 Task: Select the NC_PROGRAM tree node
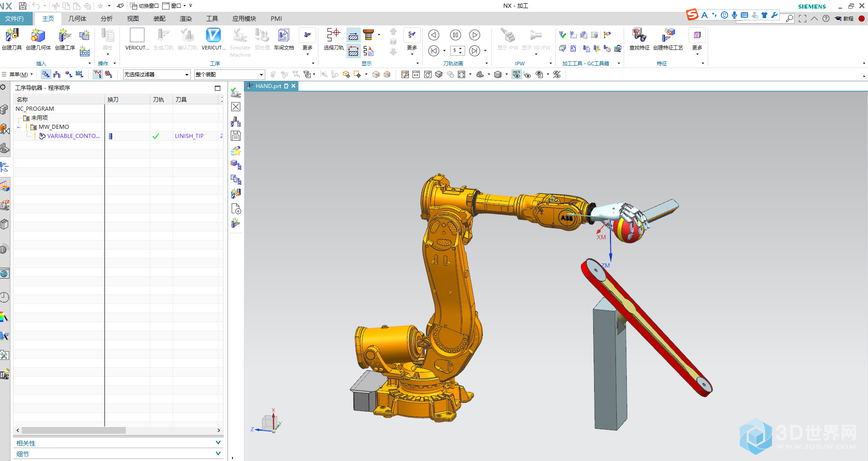click(x=35, y=108)
